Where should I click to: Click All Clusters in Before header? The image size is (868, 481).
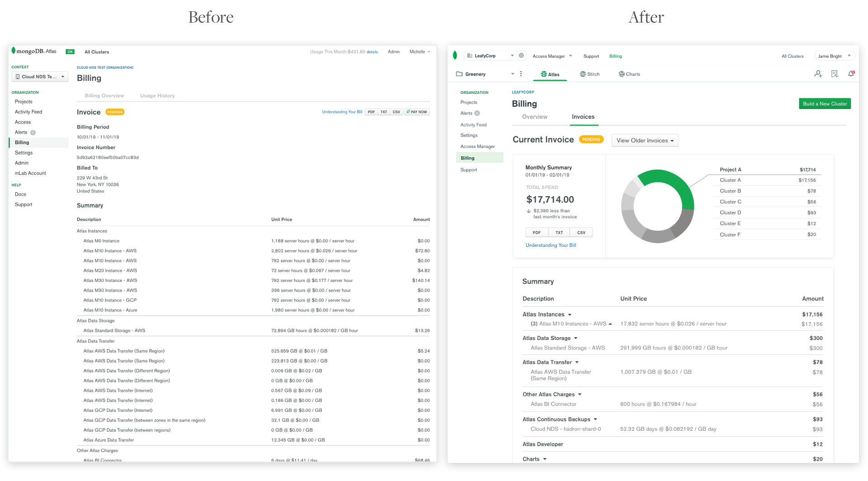click(x=97, y=52)
